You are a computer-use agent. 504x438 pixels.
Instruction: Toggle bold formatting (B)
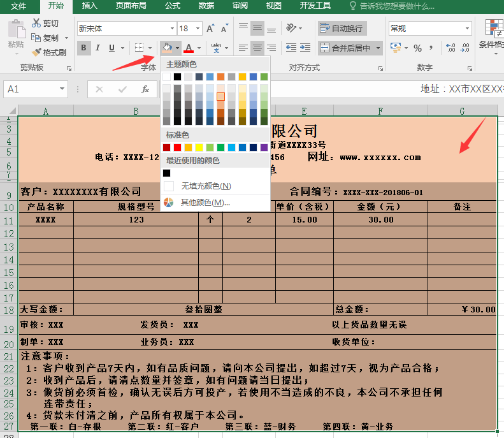pyautogui.click(x=83, y=48)
